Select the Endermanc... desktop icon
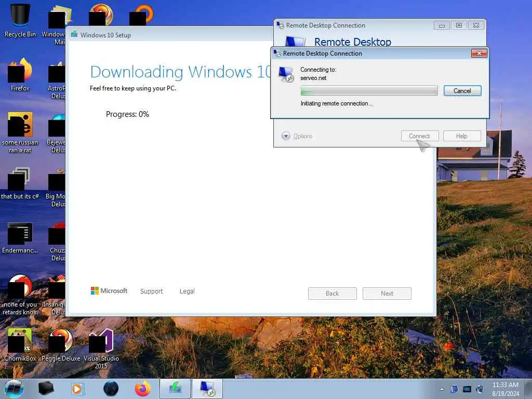532x399 pixels. [20, 238]
